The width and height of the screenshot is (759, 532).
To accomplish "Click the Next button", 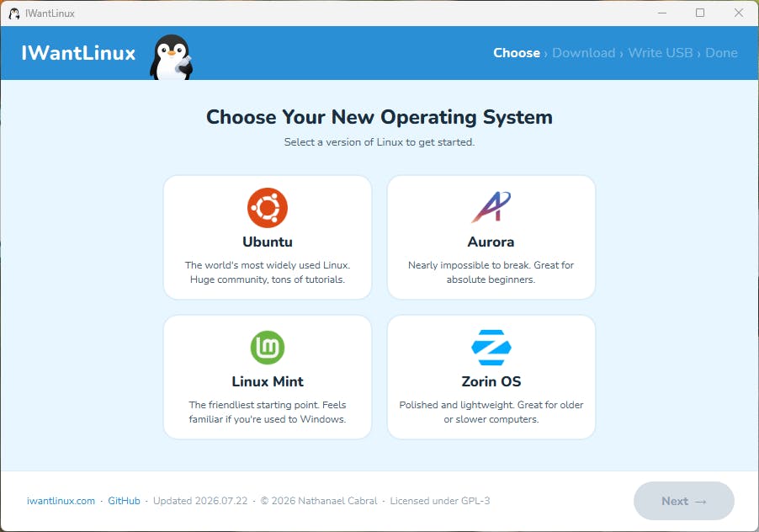I will pyautogui.click(x=683, y=501).
